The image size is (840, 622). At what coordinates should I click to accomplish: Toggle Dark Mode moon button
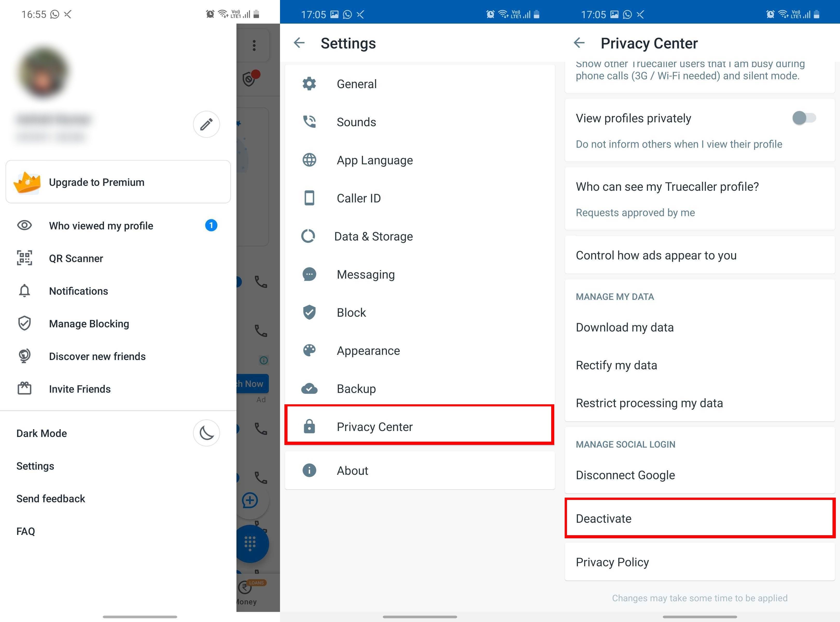point(206,433)
